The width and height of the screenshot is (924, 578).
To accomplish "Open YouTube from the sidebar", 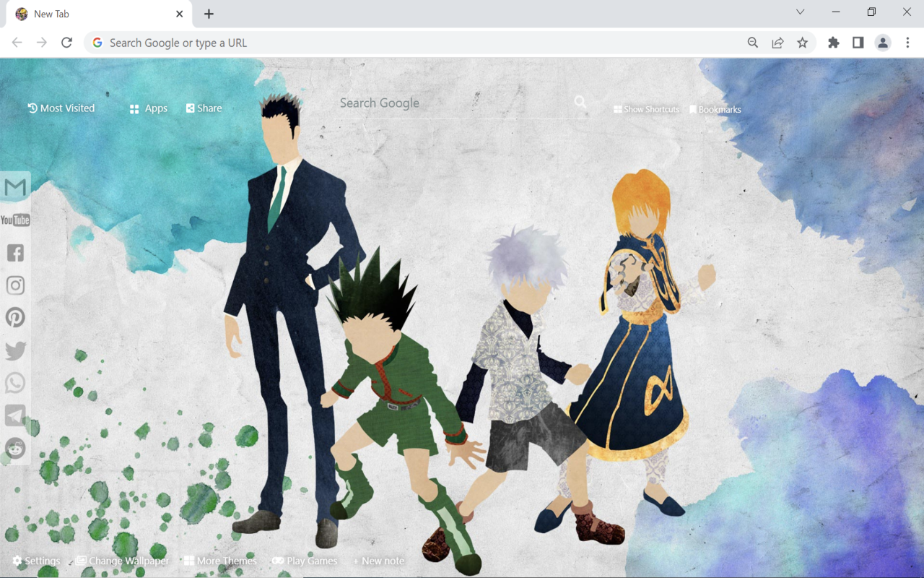I will pyautogui.click(x=15, y=220).
